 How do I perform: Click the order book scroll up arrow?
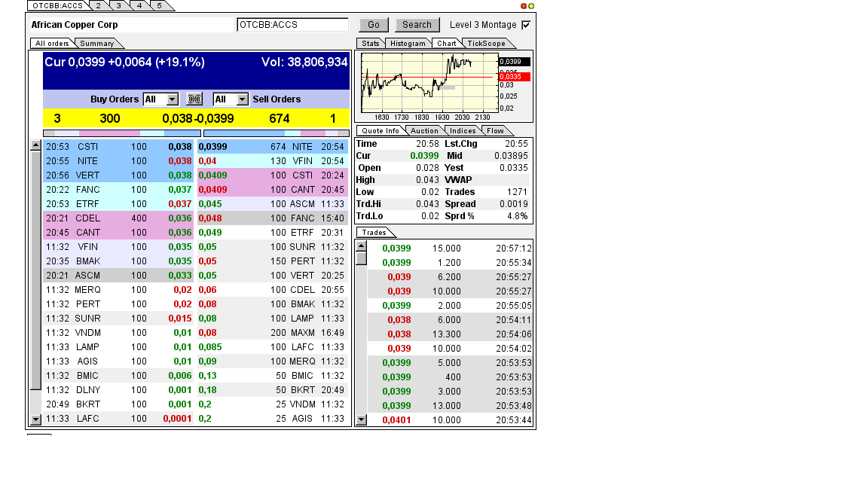(x=36, y=145)
